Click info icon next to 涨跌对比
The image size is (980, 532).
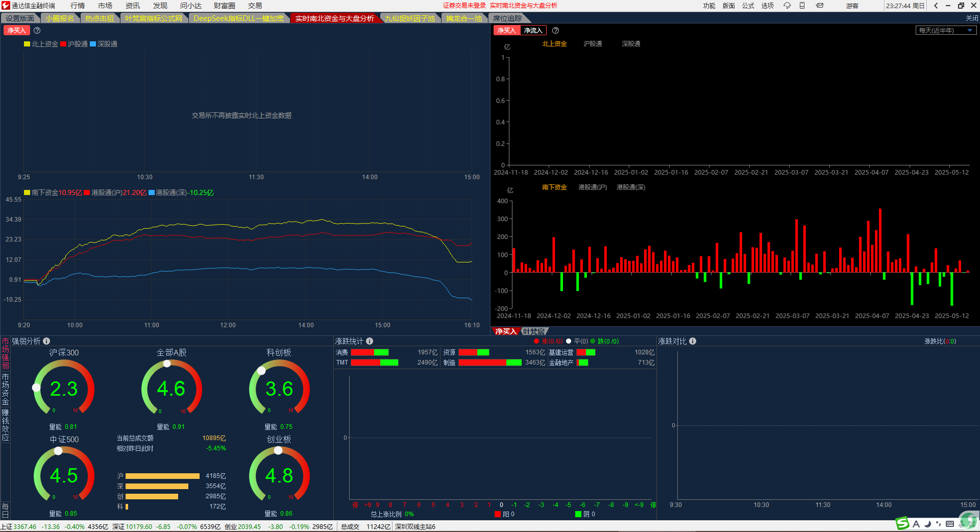(693, 341)
